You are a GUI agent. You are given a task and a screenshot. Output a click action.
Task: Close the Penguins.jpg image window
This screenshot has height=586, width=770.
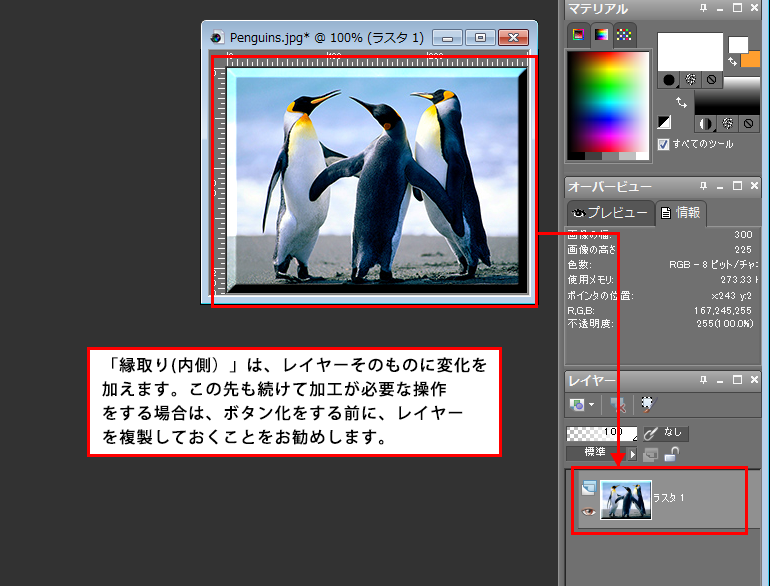pos(513,38)
